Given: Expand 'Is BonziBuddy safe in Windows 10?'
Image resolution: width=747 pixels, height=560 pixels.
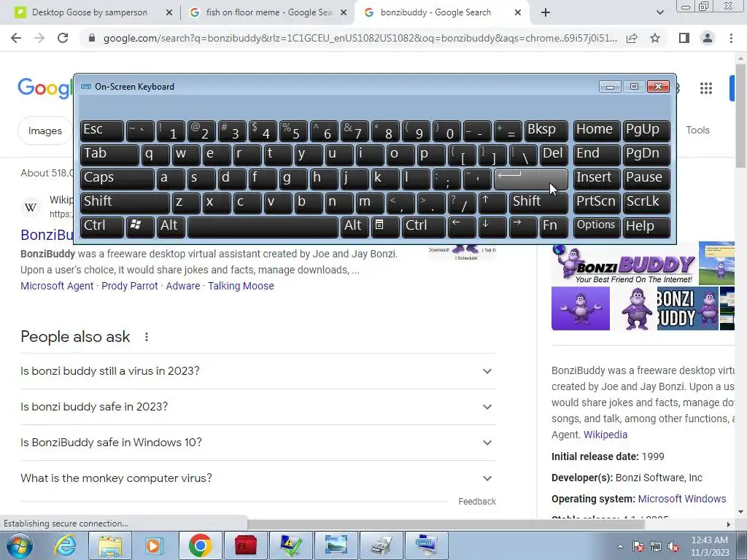Looking at the screenshot, I should [258, 443].
